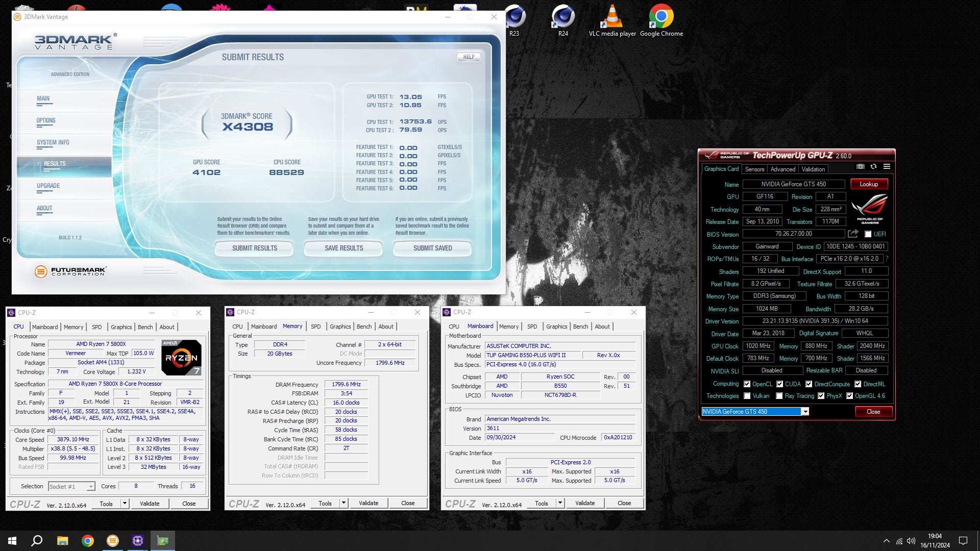Image resolution: width=980 pixels, height=551 pixels.
Task: Toggle the UEFI checkbox in GPU-Z
Action: pyautogui.click(x=868, y=234)
